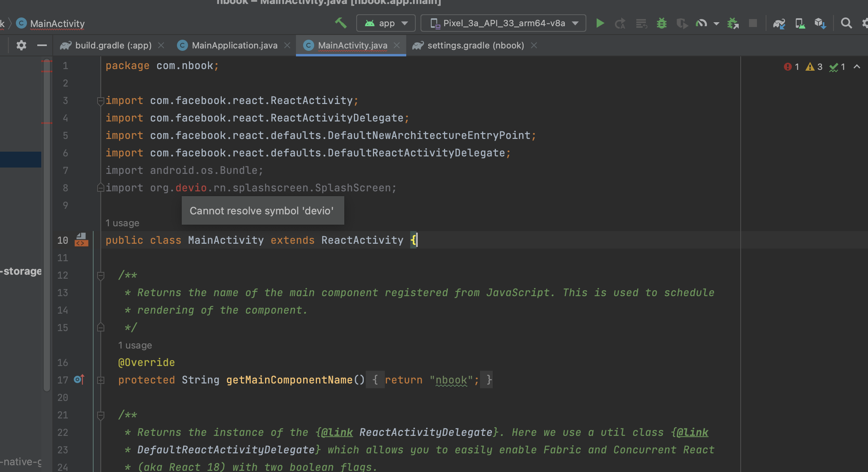Click the overridden method gutter icon

(x=79, y=380)
